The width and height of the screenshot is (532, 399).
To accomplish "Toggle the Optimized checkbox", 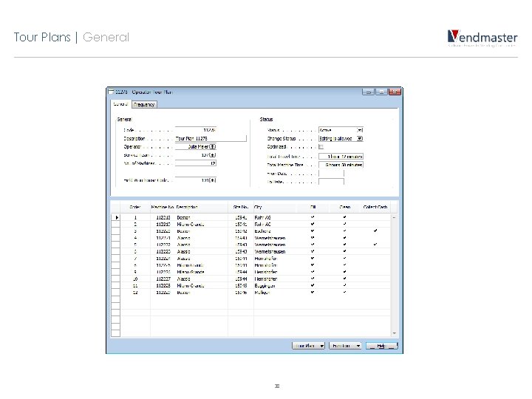I will pos(321,146).
